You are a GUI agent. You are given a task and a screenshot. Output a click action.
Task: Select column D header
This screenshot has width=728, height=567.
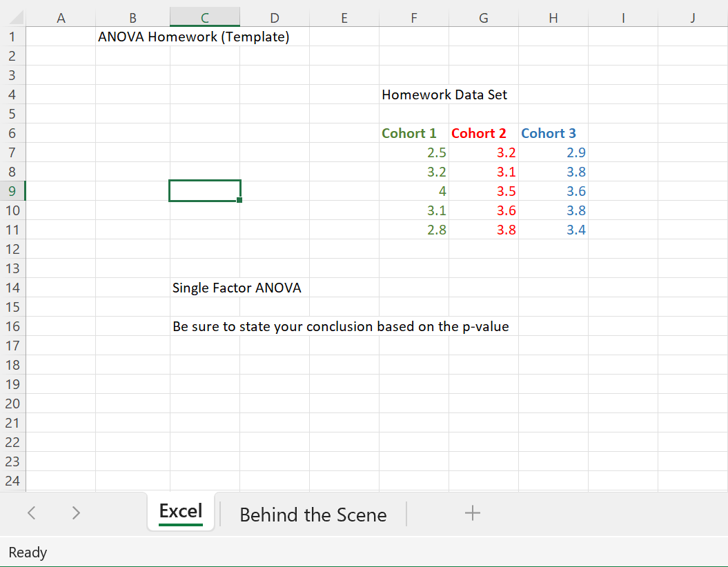(275, 18)
